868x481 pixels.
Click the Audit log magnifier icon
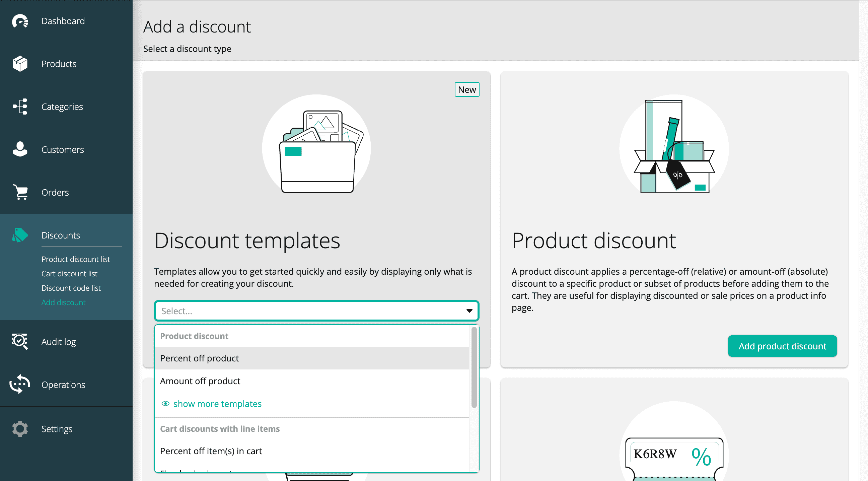pyautogui.click(x=20, y=341)
